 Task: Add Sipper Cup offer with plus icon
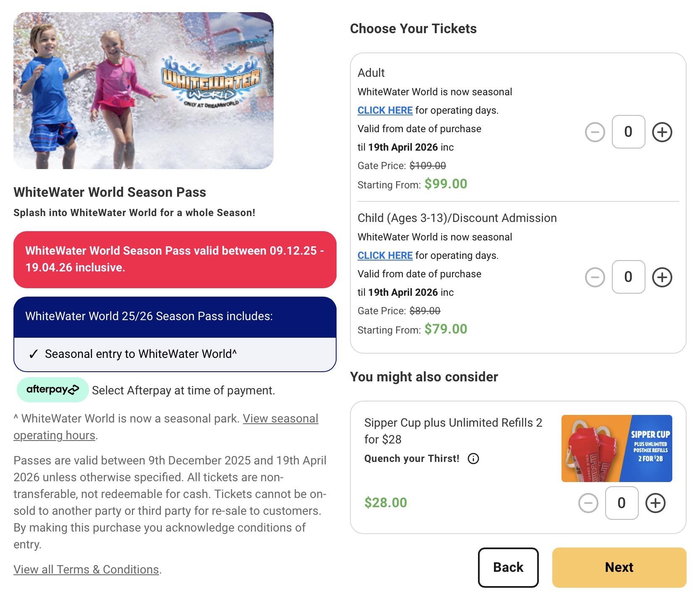coord(655,503)
